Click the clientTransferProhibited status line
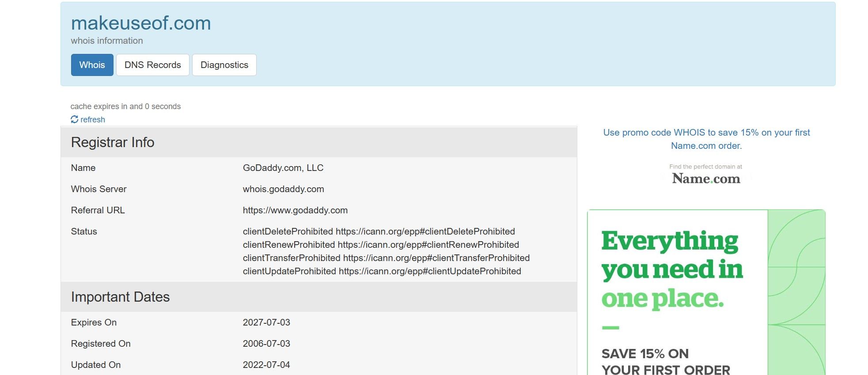This screenshot has width=868, height=375. tap(386, 258)
